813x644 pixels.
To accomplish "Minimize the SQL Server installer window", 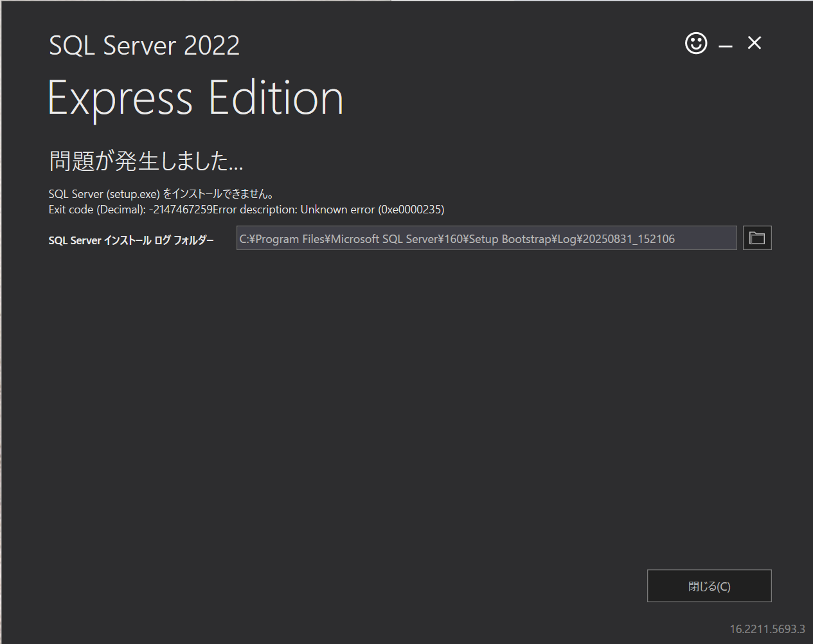I will 726,46.
